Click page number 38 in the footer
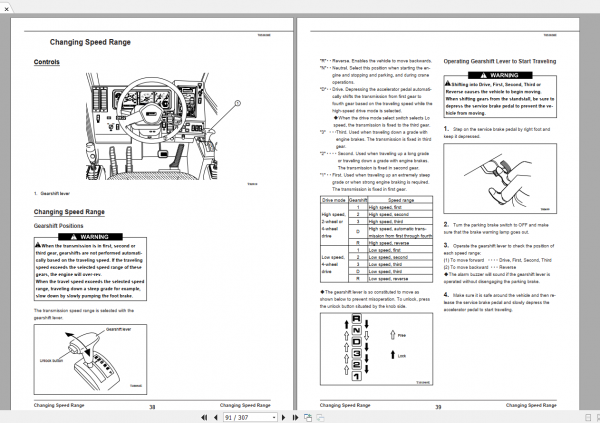Viewport: 600px width, 423px height. click(152, 407)
